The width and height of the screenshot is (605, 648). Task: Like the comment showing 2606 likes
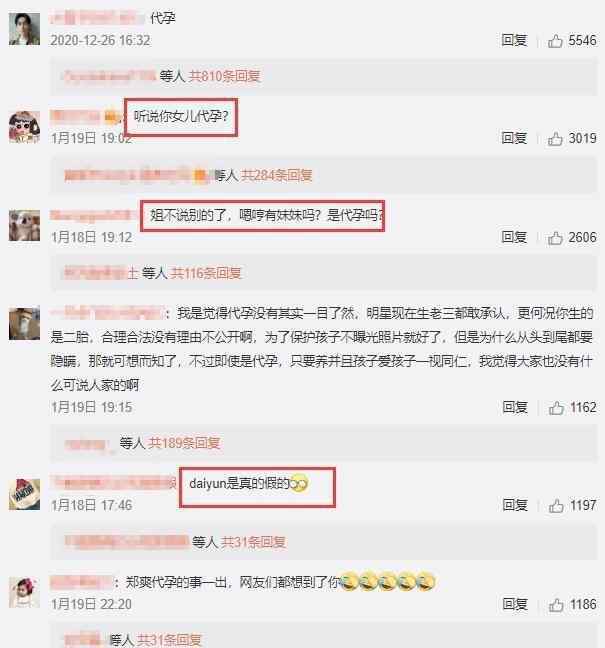click(555, 238)
